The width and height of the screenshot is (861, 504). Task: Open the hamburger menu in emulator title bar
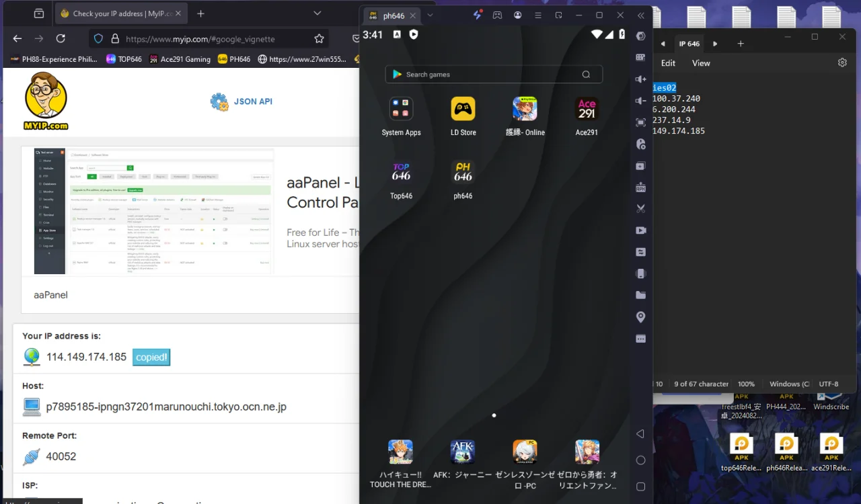click(538, 15)
